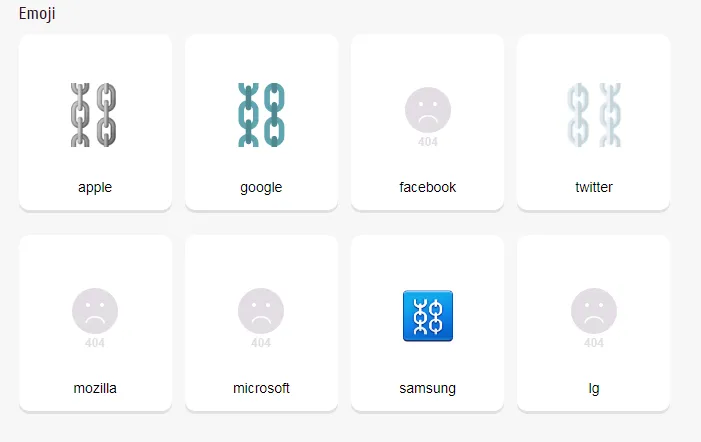The image size is (701, 442).
Task: Click the "microsoft" label text
Action: click(x=261, y=388)
